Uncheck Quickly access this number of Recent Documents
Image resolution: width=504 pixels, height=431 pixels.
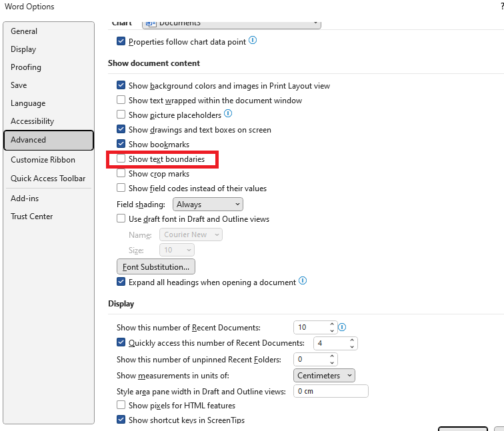click(121, 342)
